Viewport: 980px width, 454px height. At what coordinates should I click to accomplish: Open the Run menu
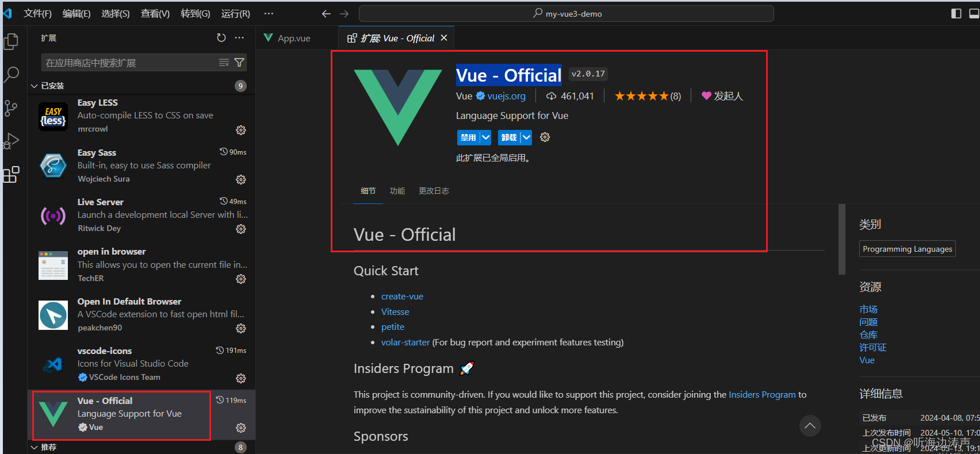point(236,13)
